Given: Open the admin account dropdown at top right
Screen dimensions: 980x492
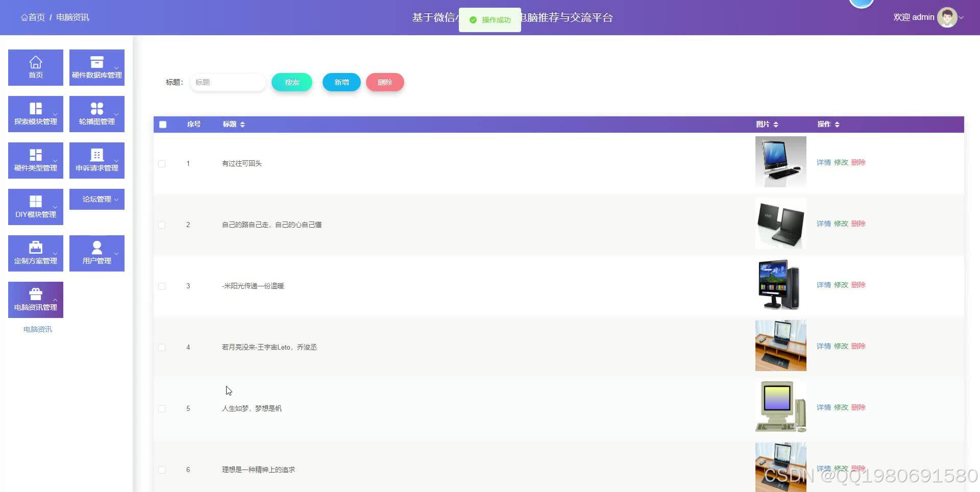Looking at the screenshot, I should point(962,17).
